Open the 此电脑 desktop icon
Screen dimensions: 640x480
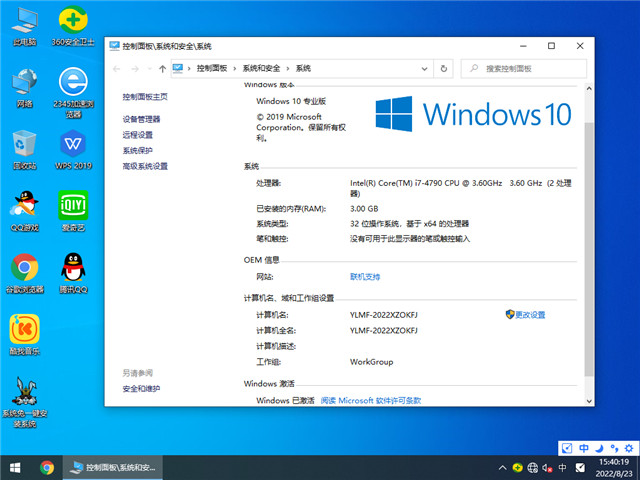tap(24, 27)
